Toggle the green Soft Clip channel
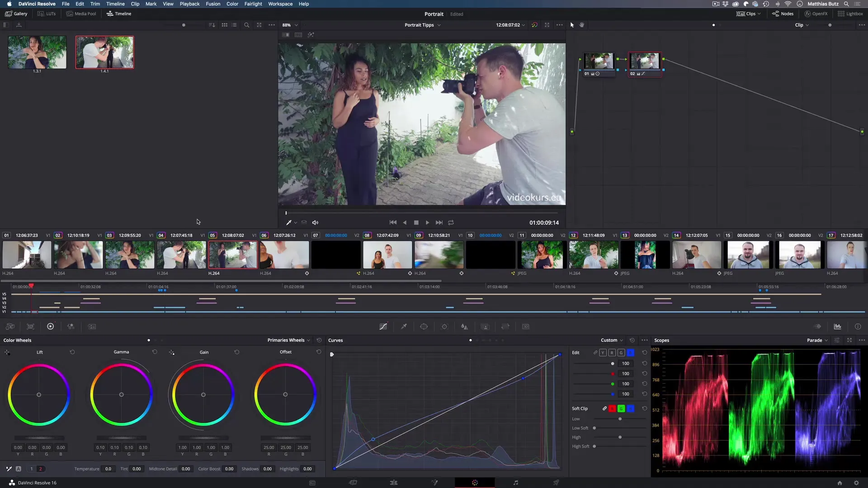The width and height of the screenshot is (868, 488). click(621, 408)
